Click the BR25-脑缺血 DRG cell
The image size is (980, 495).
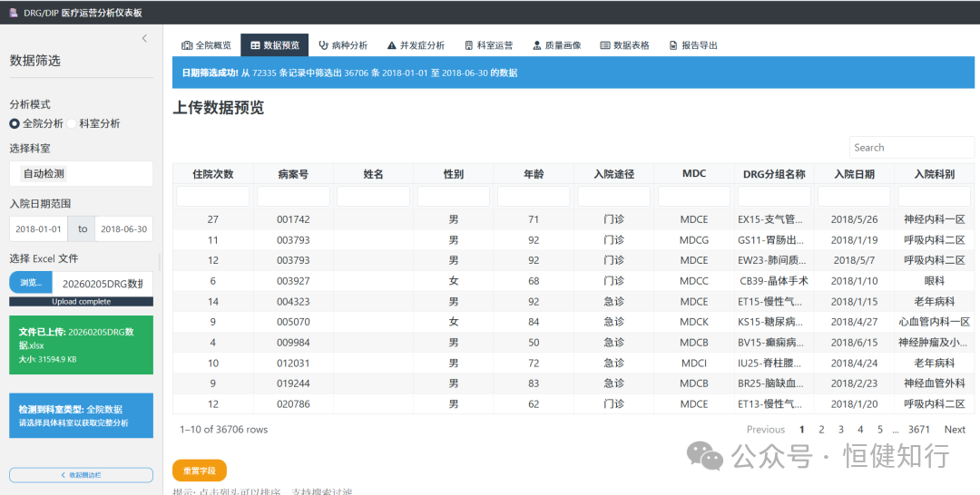pyautogui.click(x=774, y=383)
